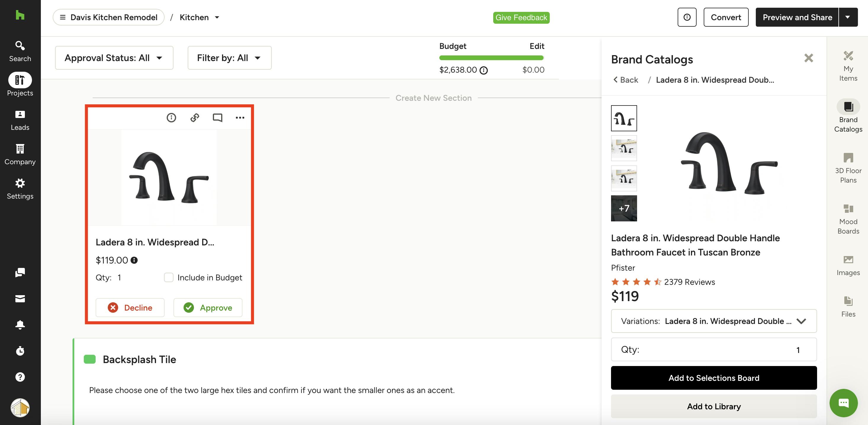
Task: Open Projects in left sidebar
Action: click(20, 85)
